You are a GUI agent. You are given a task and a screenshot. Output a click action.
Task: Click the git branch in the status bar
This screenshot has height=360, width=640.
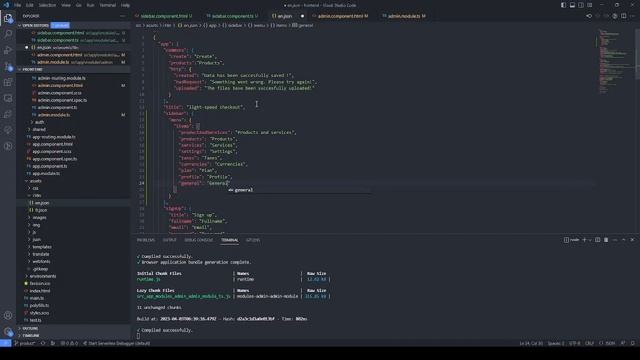pyautogui.click(x=25, y=343)
